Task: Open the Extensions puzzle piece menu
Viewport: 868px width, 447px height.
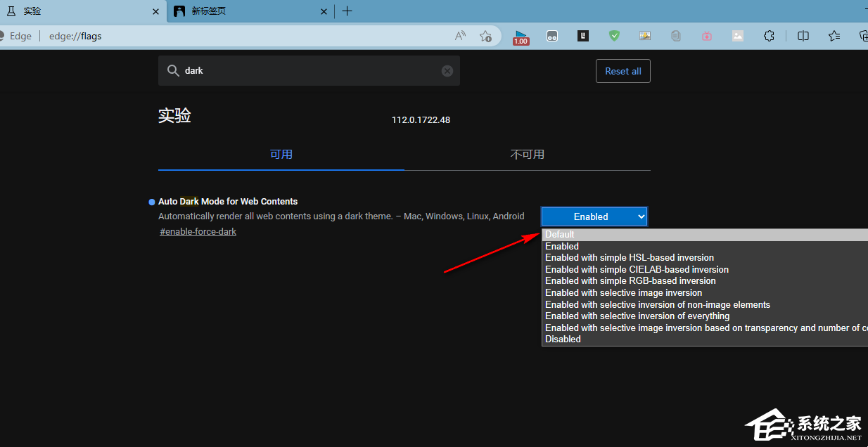Action: tap(769, 36)
